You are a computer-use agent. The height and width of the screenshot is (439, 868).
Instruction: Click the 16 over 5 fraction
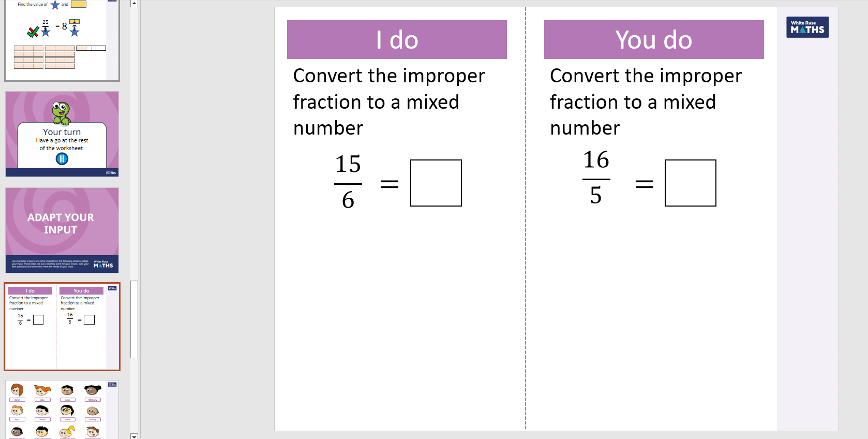[596, 178]
